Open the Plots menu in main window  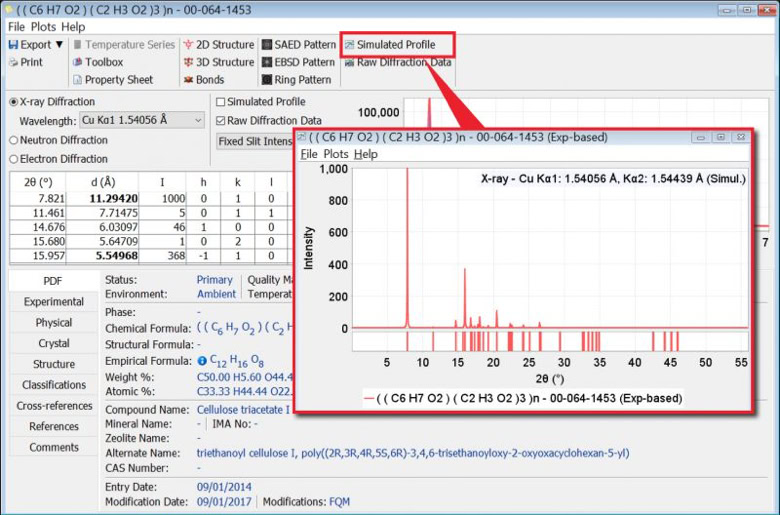pyautogui.click(x=44, y=27)
